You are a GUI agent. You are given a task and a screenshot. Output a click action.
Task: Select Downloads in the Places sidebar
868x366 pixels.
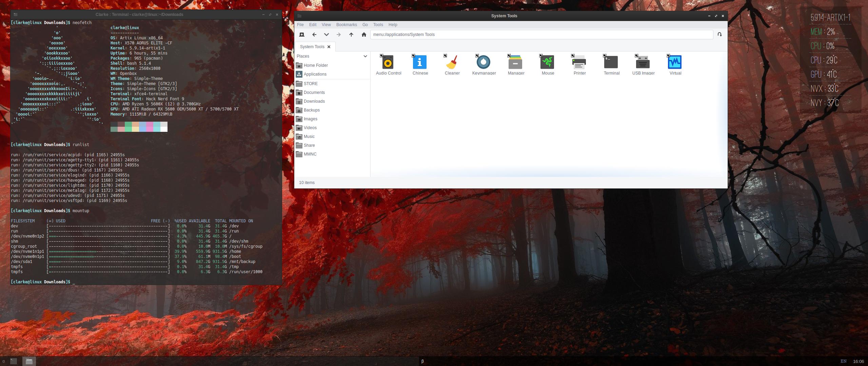[314, 101]
